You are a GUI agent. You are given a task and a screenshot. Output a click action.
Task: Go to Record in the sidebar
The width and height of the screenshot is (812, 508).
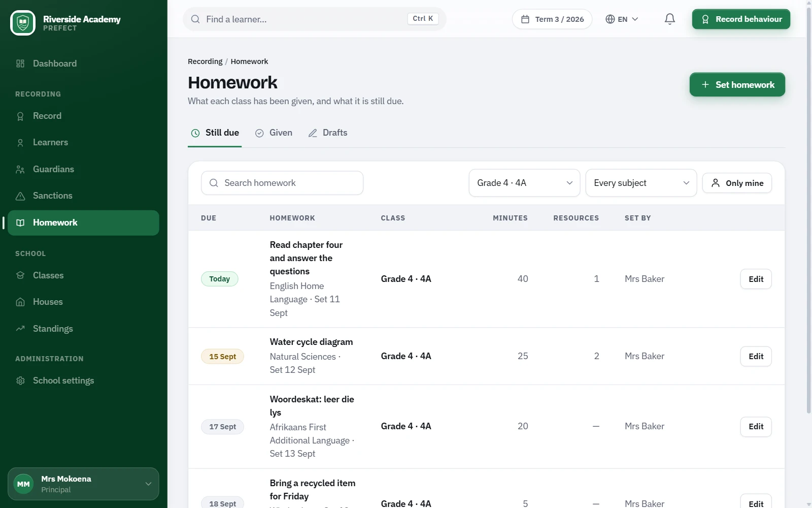coord(83,116)
